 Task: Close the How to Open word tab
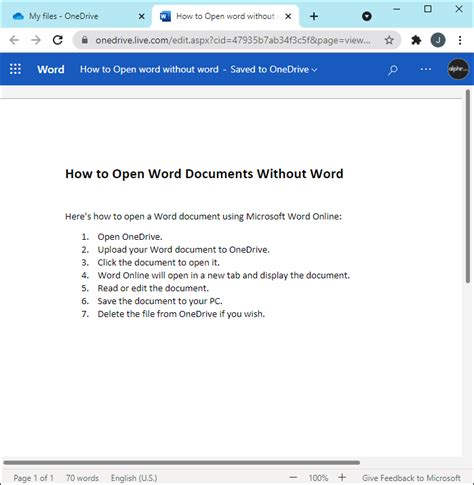click(288, 16)
